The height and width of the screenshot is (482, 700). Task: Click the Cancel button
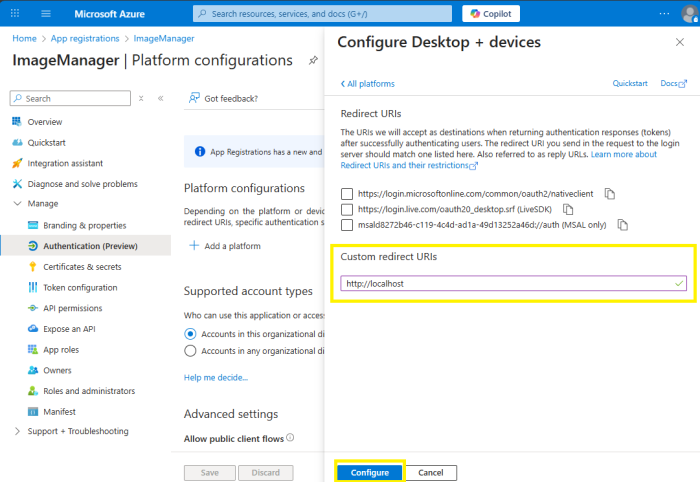click(431, 472)
